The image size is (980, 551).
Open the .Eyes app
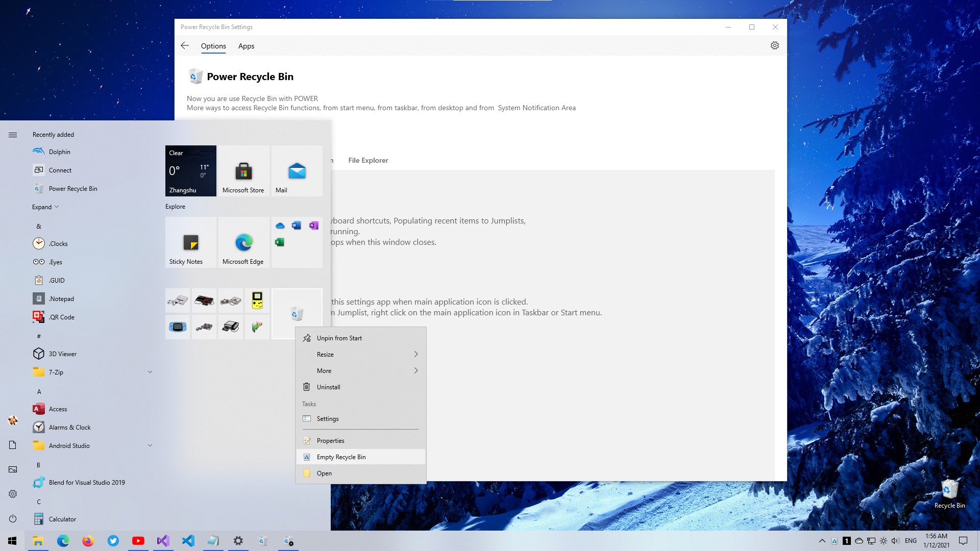tap(92, 262)
